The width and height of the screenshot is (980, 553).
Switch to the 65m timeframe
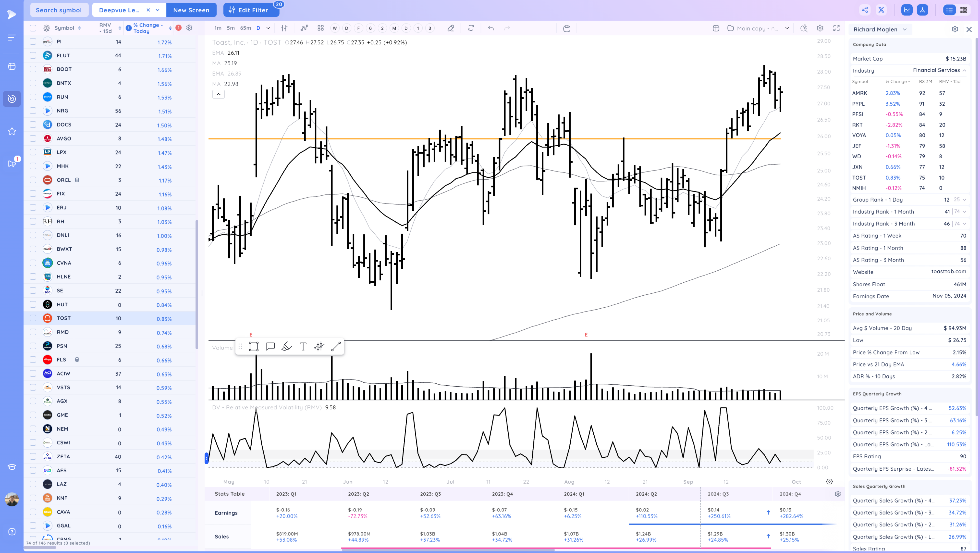tap(245, 28)
